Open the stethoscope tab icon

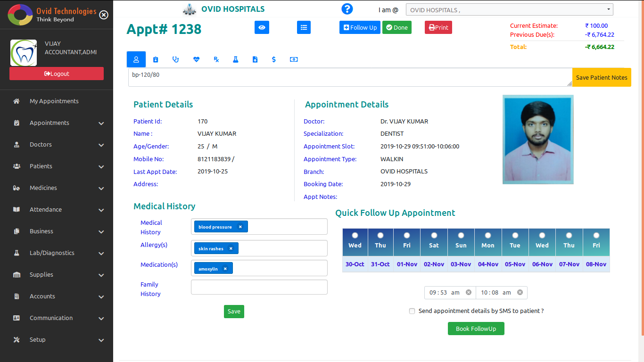click(x=176, y=59)
